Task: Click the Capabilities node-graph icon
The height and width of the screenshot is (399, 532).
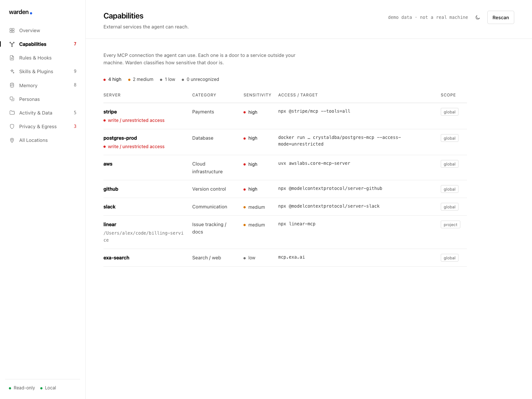Action: (x=12, y=44)
